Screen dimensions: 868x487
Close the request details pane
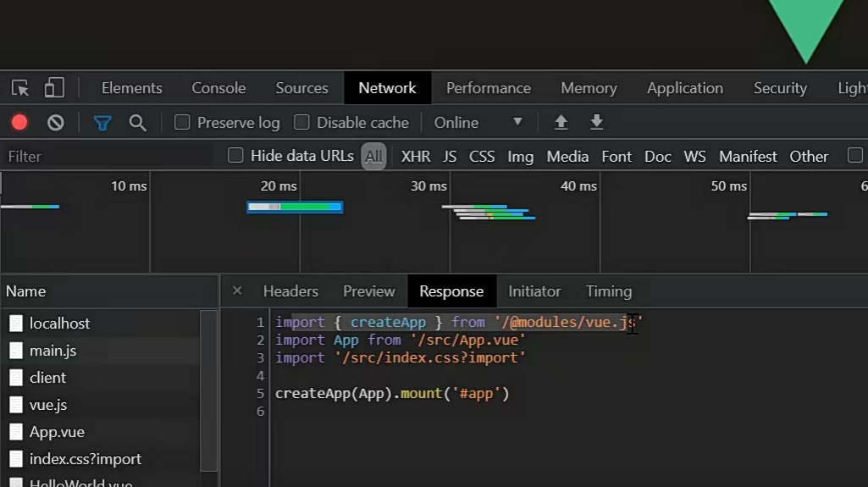pyautogui.click(x=237, y=291)
